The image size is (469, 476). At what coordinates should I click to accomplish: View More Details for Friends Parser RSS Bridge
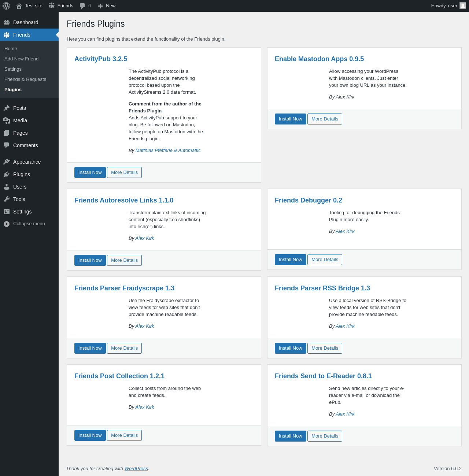[325, 348]
